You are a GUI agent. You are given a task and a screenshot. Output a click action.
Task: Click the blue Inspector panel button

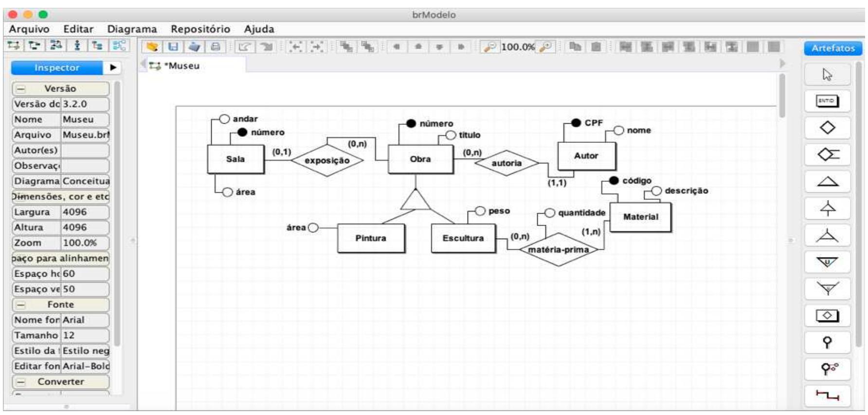[57, 68]
